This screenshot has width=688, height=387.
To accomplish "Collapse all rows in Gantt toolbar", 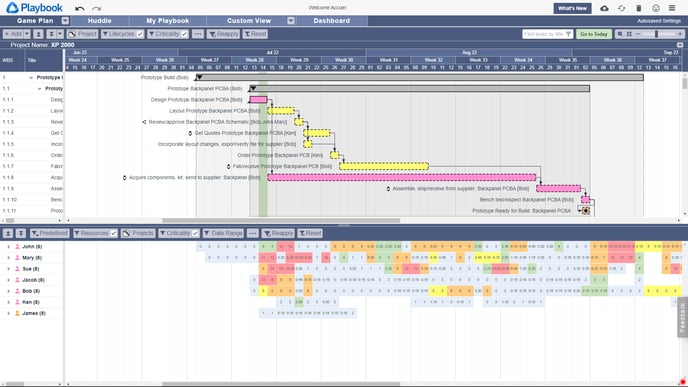I will (x=38, y=34).
